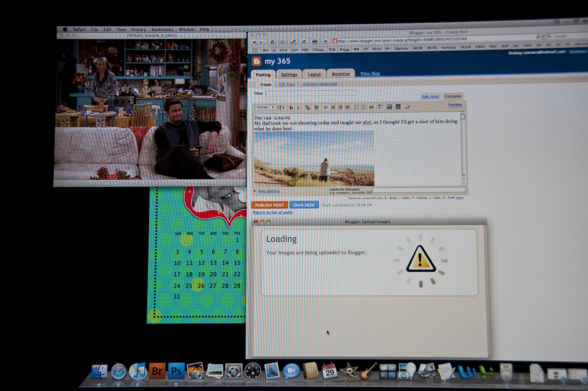Click the Preview link
Image resolution: width=588 pixels, height=391 pixels.
[x=455, y=105]
